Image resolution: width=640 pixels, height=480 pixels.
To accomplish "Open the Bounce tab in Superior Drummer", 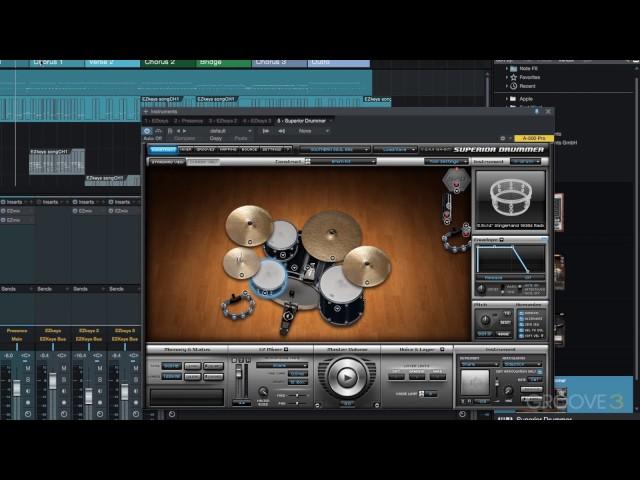I will pyautogui.click(x=249, y=149).
